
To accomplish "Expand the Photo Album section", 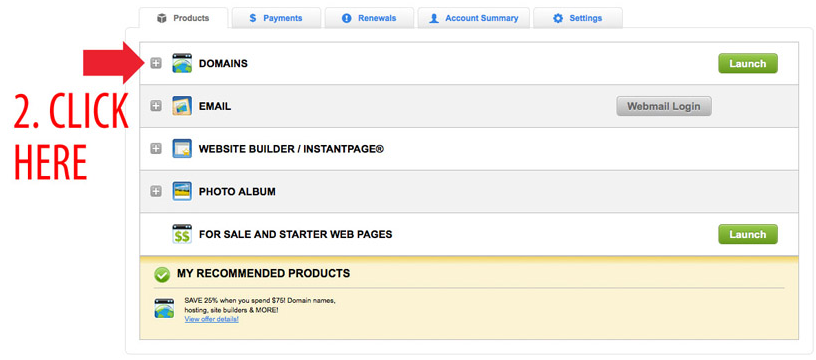I will [x=156, y=191].
